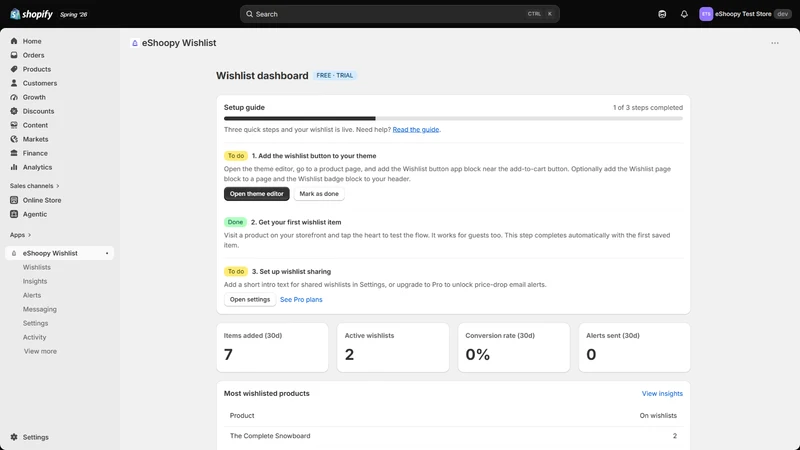The image size is (800, 450).
Task: Click Open settings button
Action: [250, 299]
